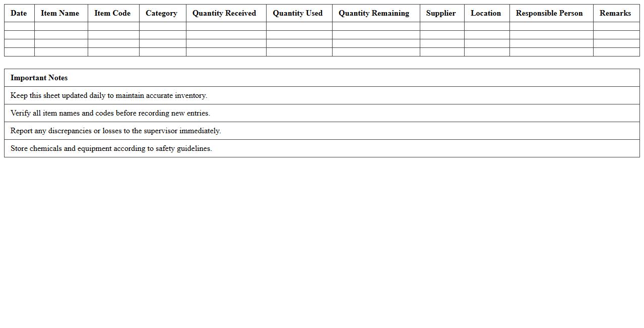
Task: Select the note about keeping sheet updated daily
Action: pos(109,95)
